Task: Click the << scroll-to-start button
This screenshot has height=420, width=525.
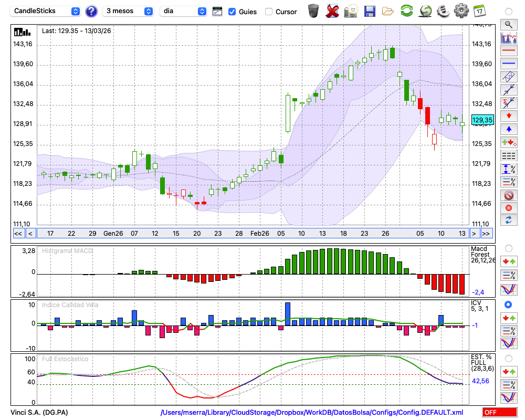Action: click(18, 233)
